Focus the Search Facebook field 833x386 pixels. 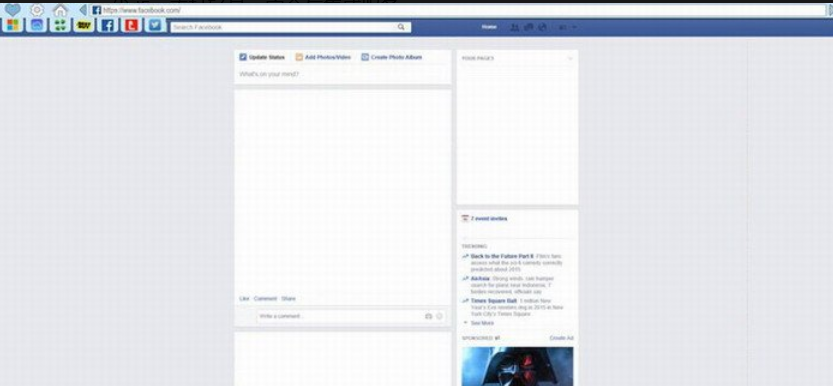coord(291,27)
